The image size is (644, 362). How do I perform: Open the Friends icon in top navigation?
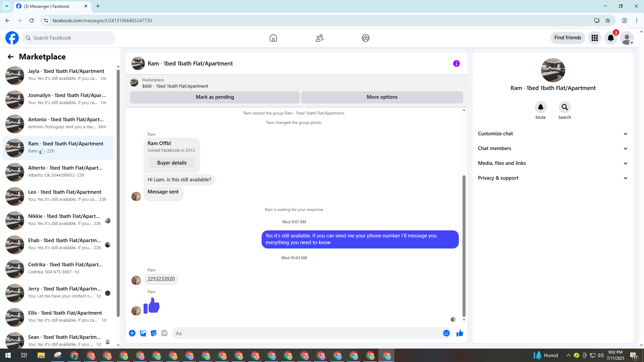tap(320, 38)
